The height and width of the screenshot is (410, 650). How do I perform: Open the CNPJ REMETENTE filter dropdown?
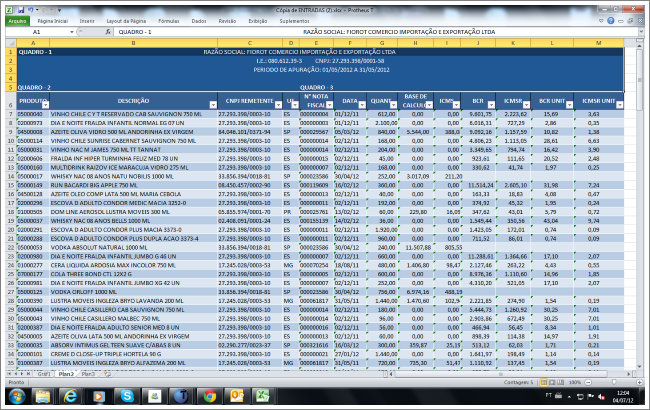click(278, 105)
